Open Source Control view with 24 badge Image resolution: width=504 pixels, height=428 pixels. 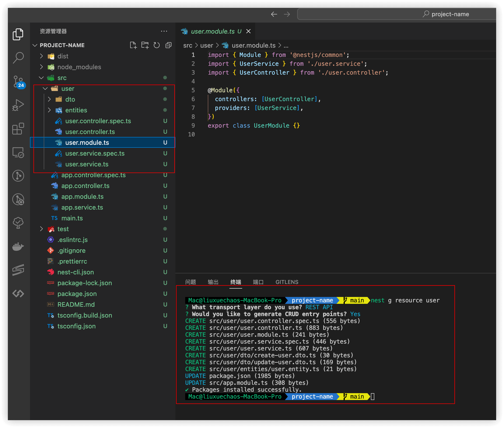tap(19, 82)
